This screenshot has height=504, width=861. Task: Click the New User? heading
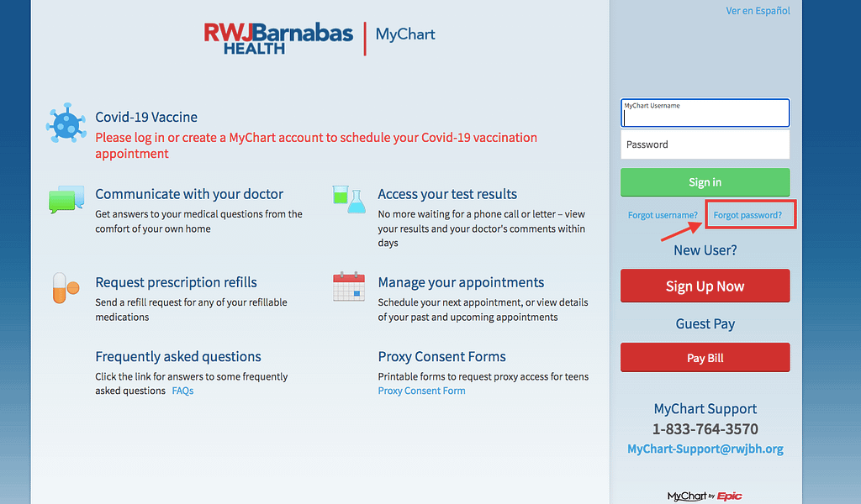click(x=705, y=250)
